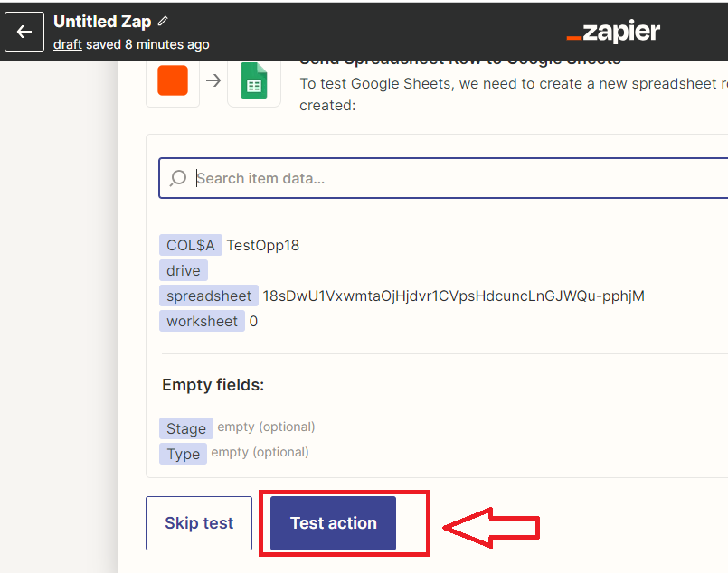
Task: Select the Google Sheets app icon
Action: [x=254, y=81]
